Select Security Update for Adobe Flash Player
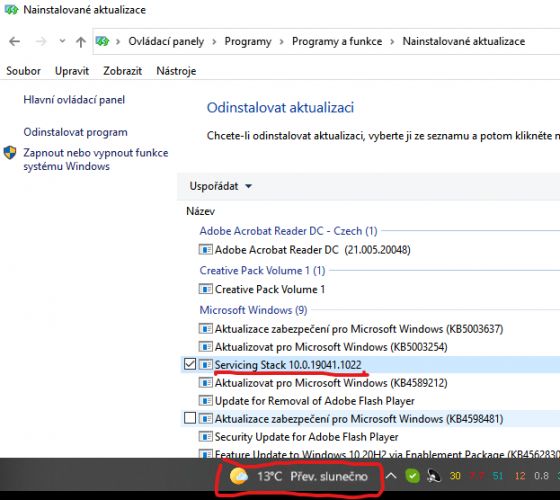The image size is (560, 500). pyautogui.click(x=306, y=437)
